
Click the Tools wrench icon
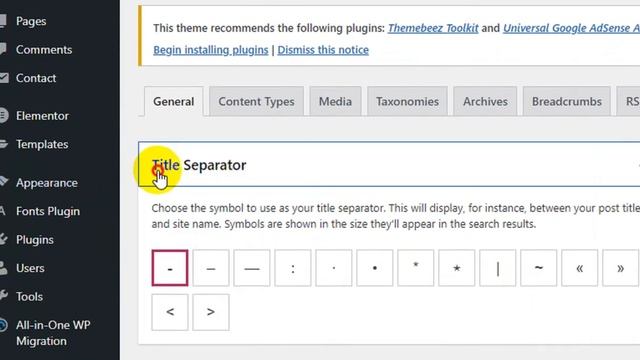(x=3, y=296)
